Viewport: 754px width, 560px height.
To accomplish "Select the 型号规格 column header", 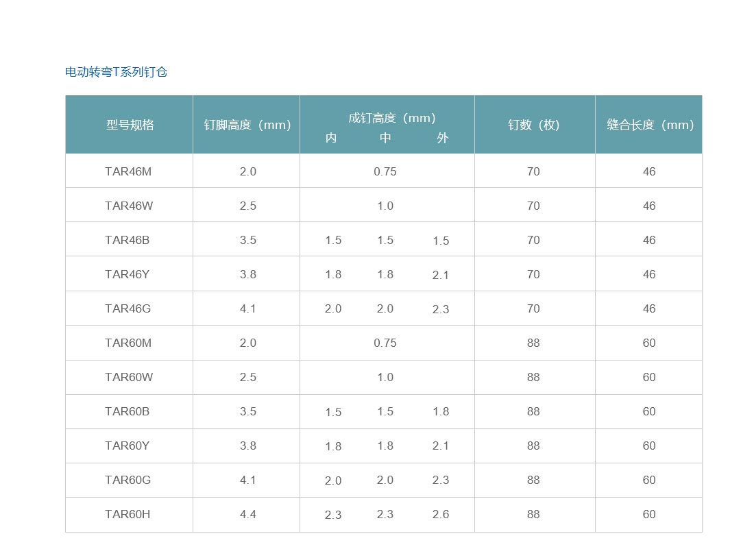I will [130, 125].
